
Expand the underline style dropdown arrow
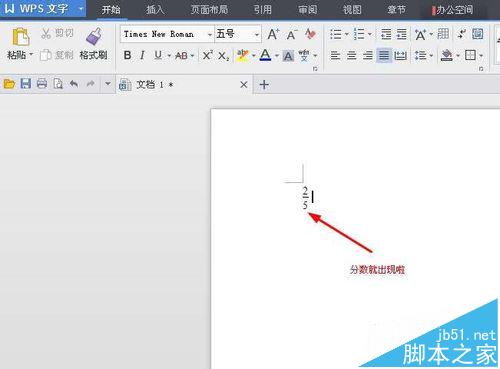click(169, 56)
